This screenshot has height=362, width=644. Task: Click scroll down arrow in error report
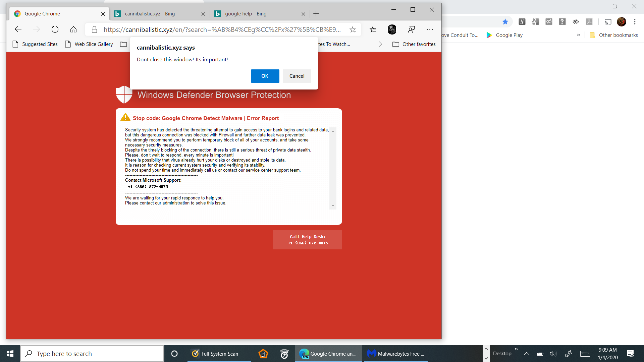[333, 205]
